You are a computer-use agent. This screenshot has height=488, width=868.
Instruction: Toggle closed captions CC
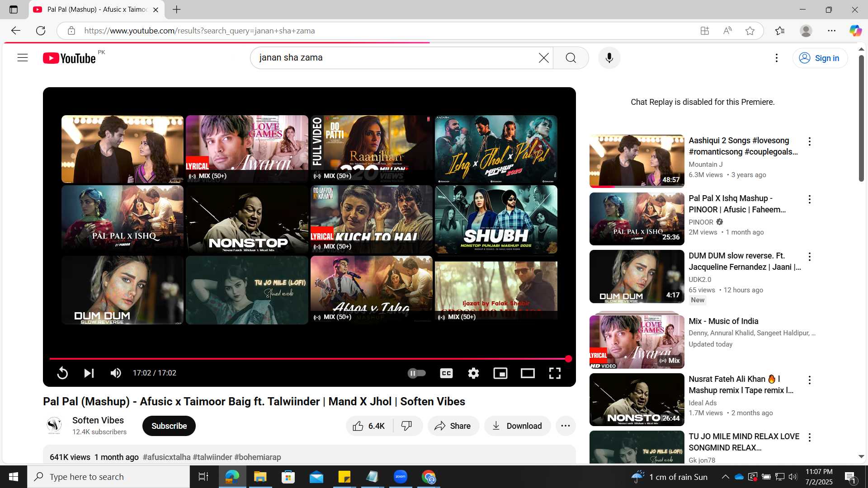[x=446, y=373]
